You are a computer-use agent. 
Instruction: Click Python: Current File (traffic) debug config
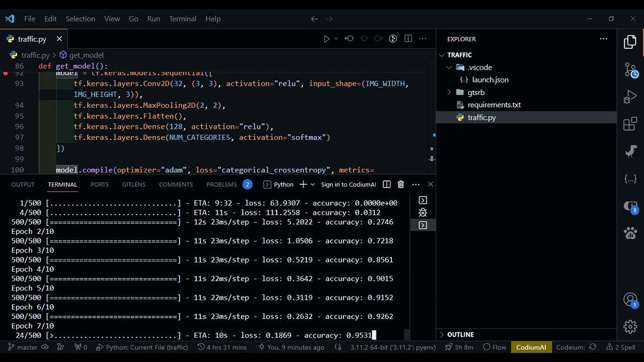click(142, 347)
